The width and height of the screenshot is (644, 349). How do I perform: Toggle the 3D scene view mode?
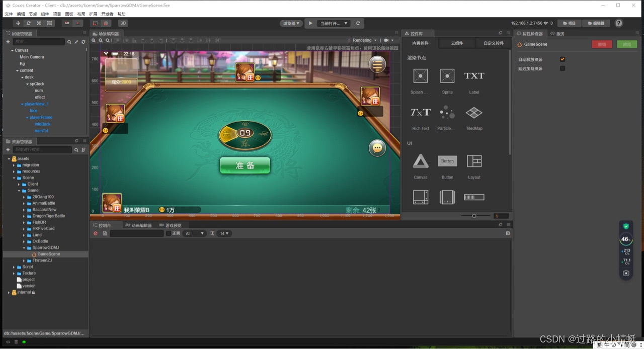[x=122, y=23]
